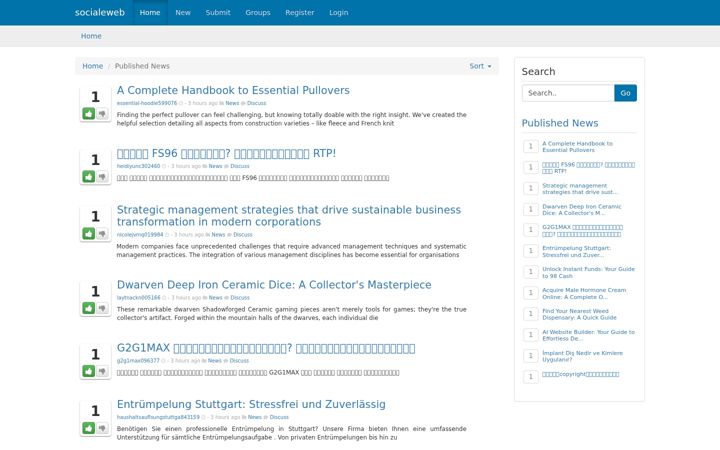Open 'Entrümpelung Stuttgart: Stressfrei und Zuverlässig' headline
Screen dimensions: 720x450
tap(251, 404)
